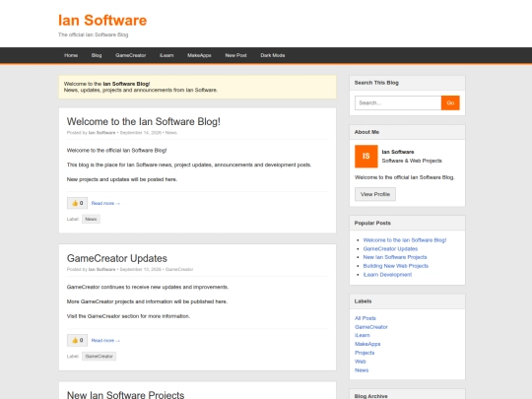532x399 pixels.
Task: Open the GameCreator Updates post title
Action: 117,258
